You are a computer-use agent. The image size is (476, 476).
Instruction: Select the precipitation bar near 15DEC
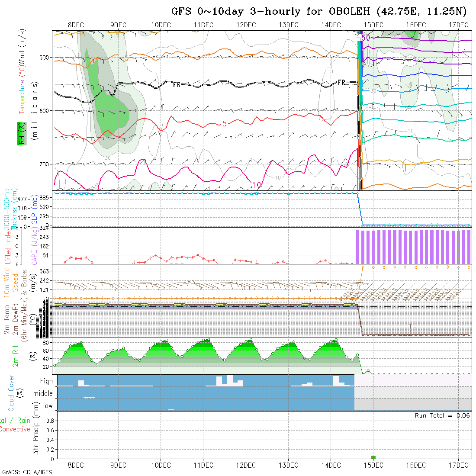coord(373,457)
